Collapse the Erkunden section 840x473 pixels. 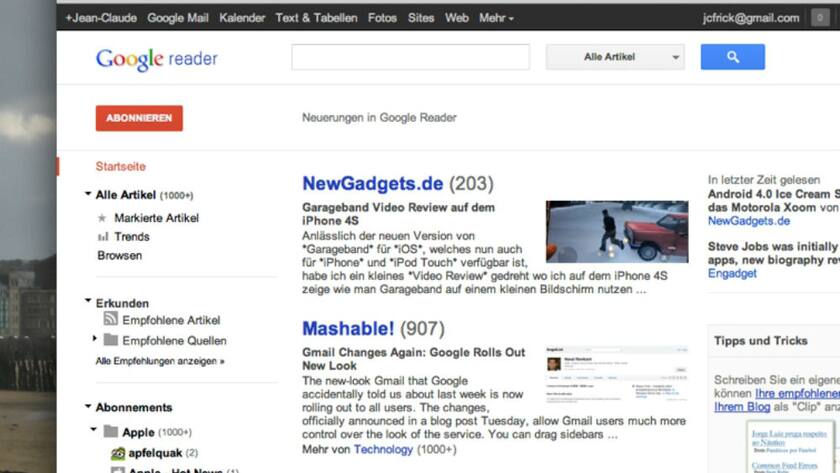pos(88,301)
